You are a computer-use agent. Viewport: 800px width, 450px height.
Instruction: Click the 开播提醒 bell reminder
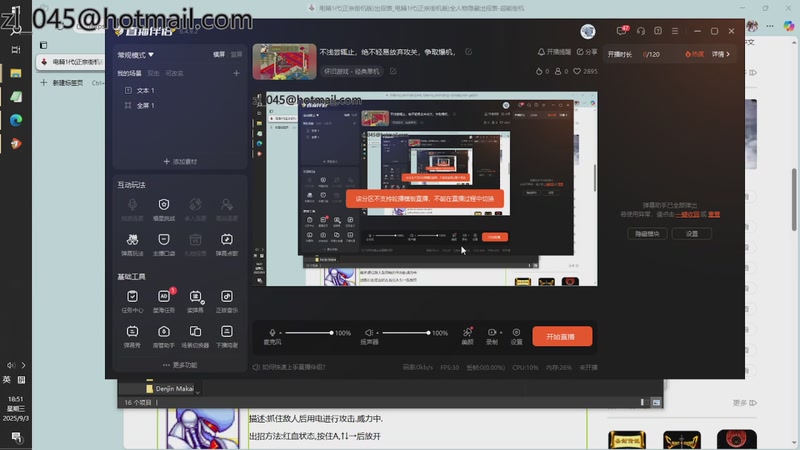point(554,52)
